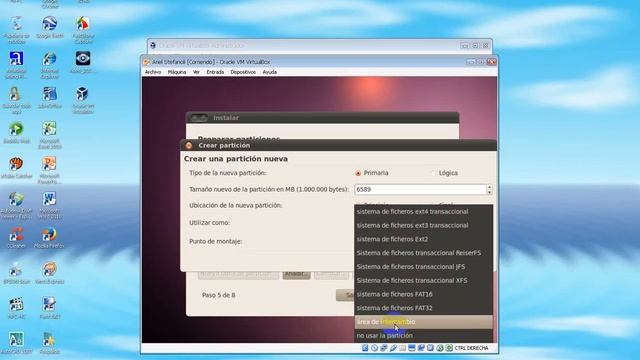
Task: Choose sistema de ficheros ext3 transaccional
Action: pos(423,225)
